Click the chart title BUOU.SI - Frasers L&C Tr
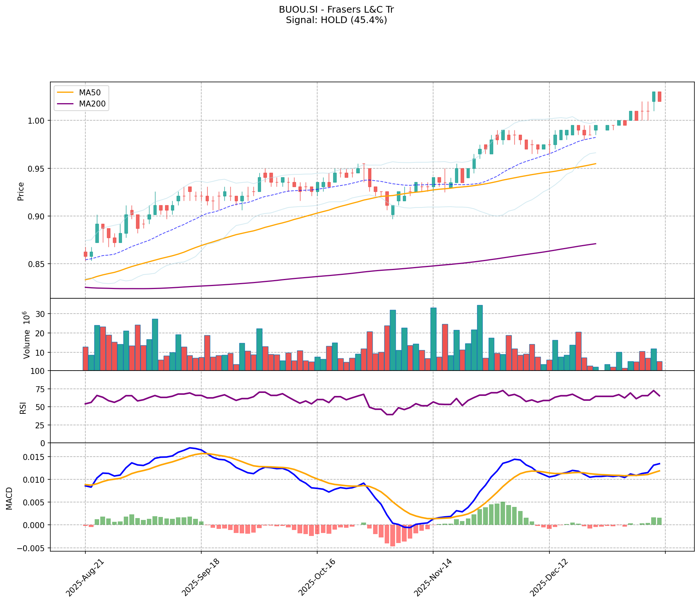700x603 pixels. click(x=336, y=10)
